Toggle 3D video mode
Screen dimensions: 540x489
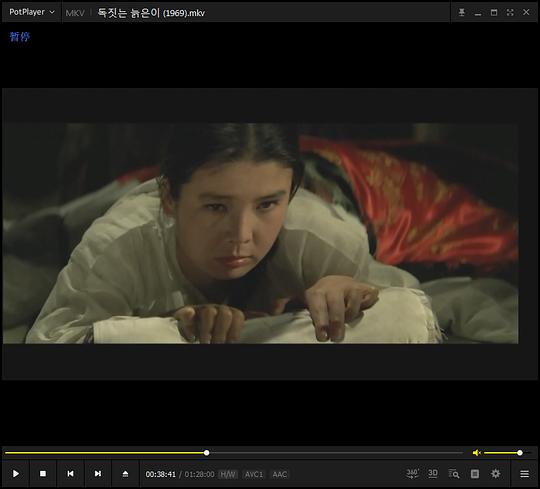[x=433, y=474]
